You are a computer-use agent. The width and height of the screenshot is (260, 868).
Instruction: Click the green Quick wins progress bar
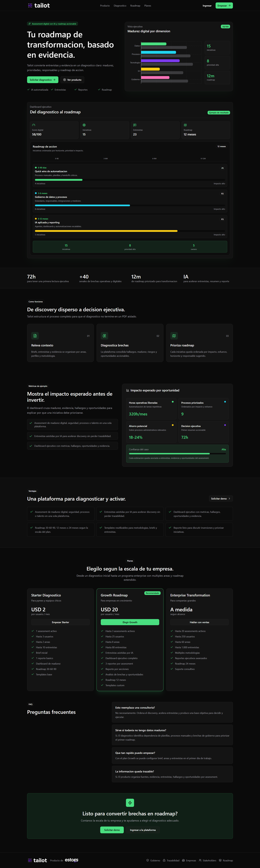(58, 180)
